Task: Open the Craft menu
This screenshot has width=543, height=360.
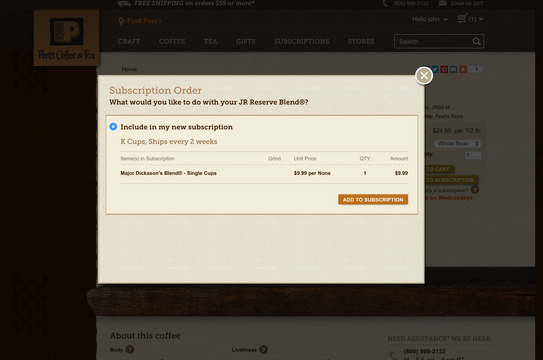Action: click(x=129, y=42)
